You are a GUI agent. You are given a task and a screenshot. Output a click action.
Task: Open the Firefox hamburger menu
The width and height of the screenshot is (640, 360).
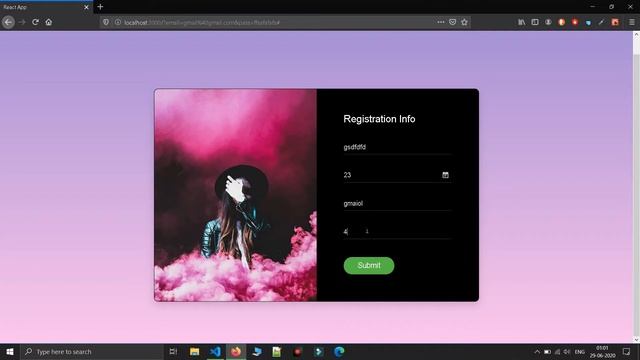[x=631, y=22]
